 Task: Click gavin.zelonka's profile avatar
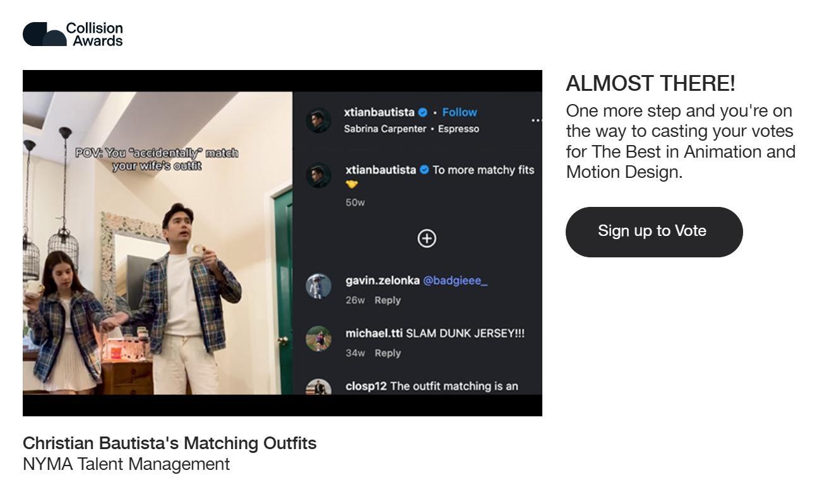(x=318, y=286)
